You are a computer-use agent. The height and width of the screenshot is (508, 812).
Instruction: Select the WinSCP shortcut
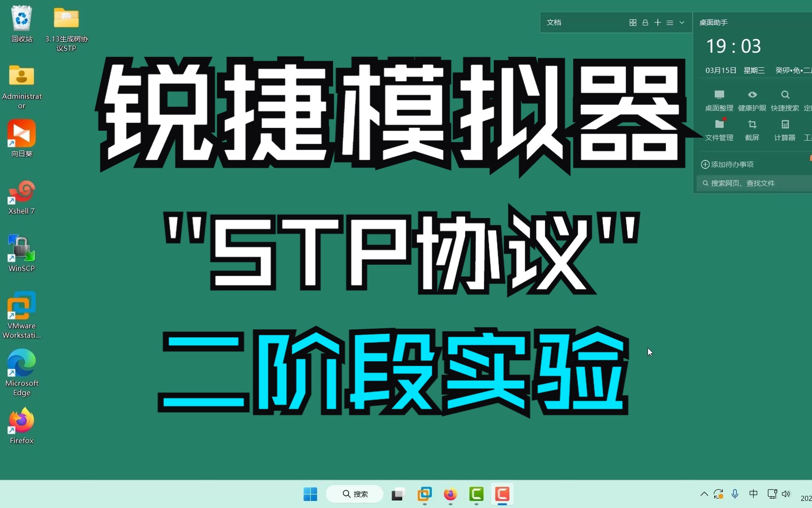pos(22,253)
